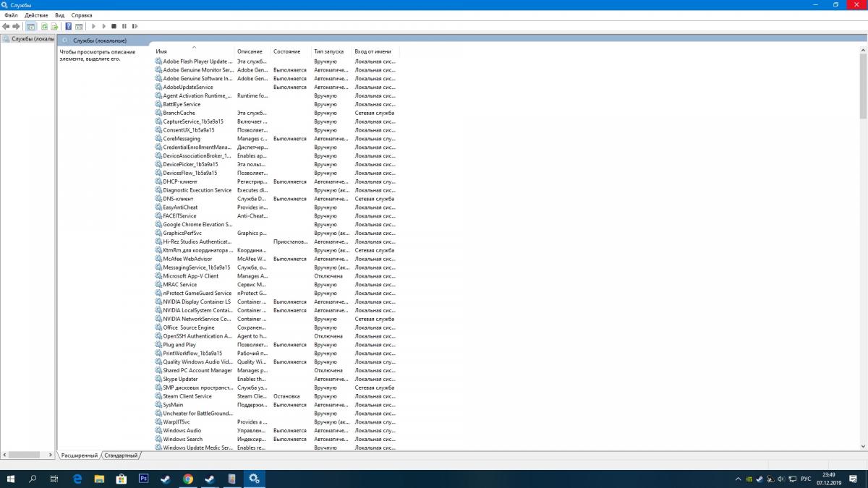Open File Explorer from the taskbar
Screen dimensions: 868x488
[x=99, y=479]
